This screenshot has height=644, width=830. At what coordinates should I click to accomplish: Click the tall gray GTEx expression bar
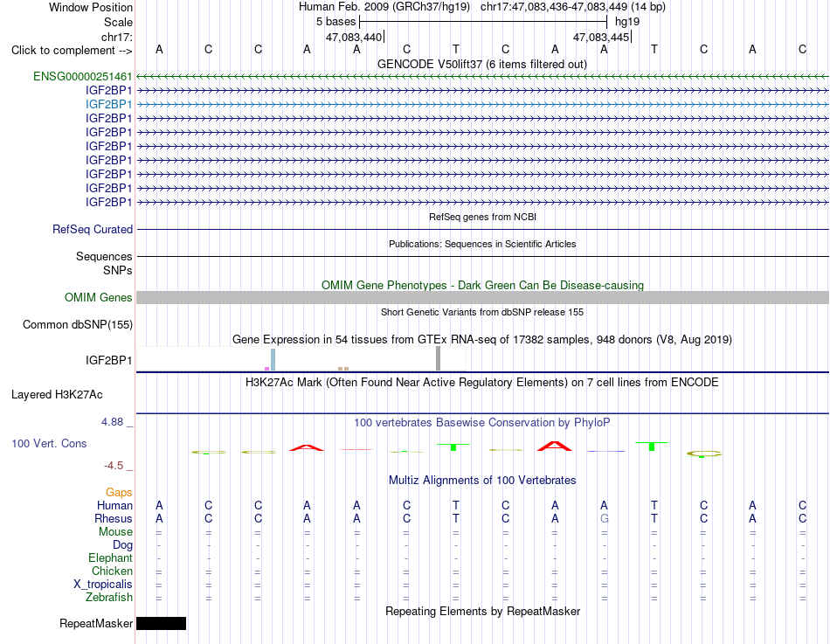(438, 358)
